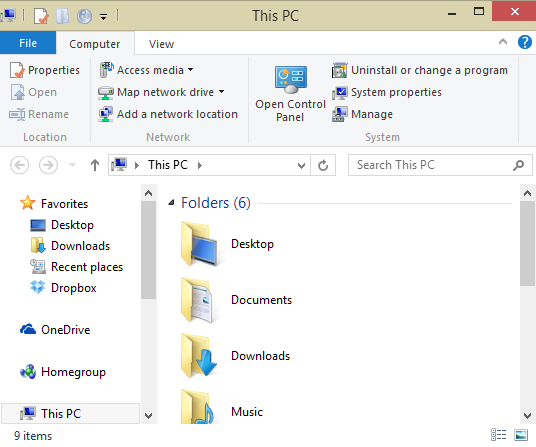Image resolution: width=536 pixels, height=447 pixels.
Task: Switch to large icons view in status bar
Action: coord(521,435)
